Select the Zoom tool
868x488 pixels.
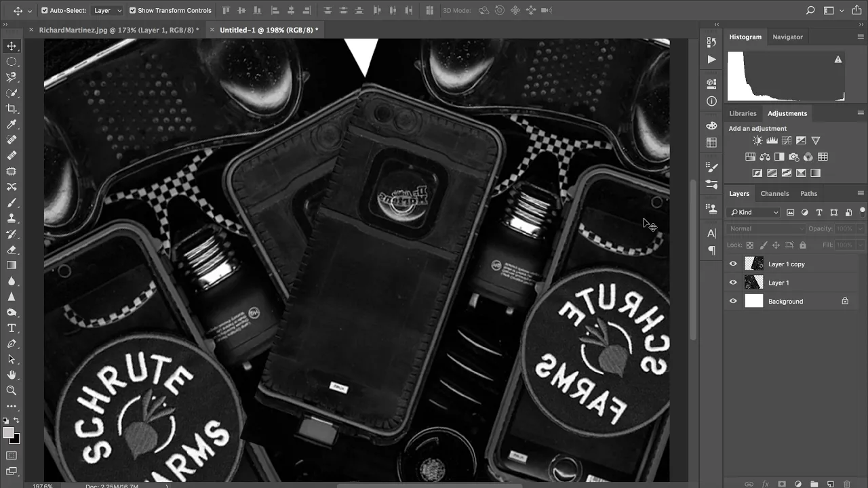tap(12, 390)
